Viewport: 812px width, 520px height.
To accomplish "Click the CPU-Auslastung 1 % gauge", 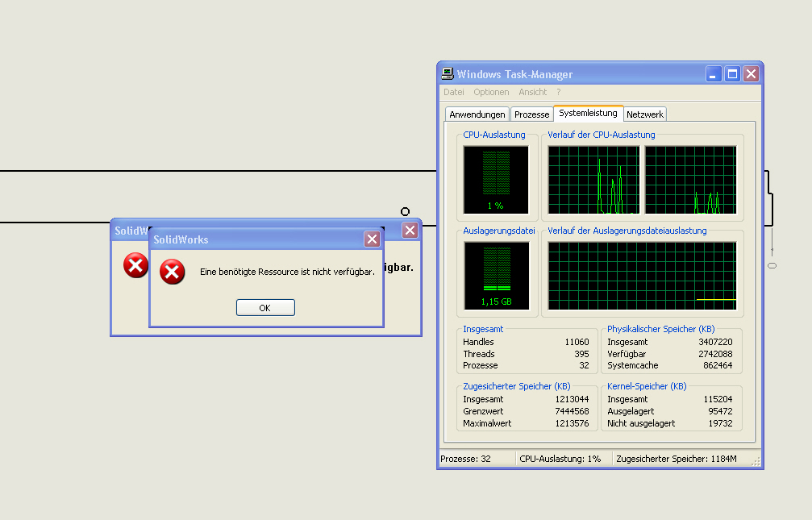I will click(x=496, y=180).
